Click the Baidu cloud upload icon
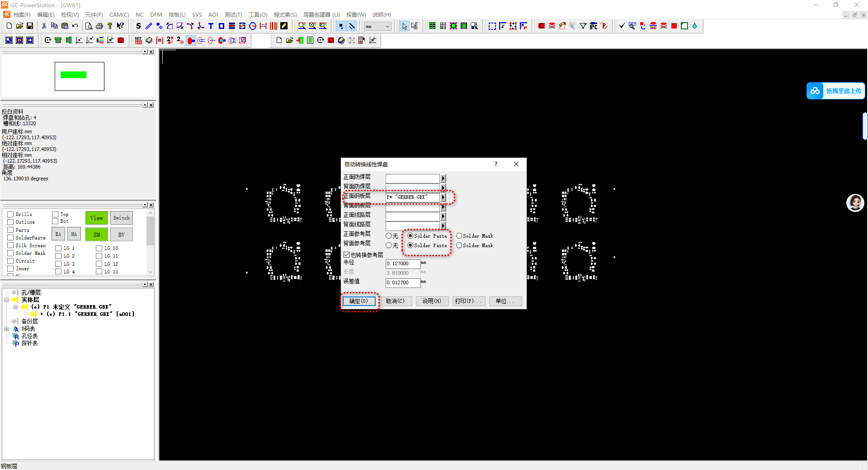868x470 pixels. [815, 91]
